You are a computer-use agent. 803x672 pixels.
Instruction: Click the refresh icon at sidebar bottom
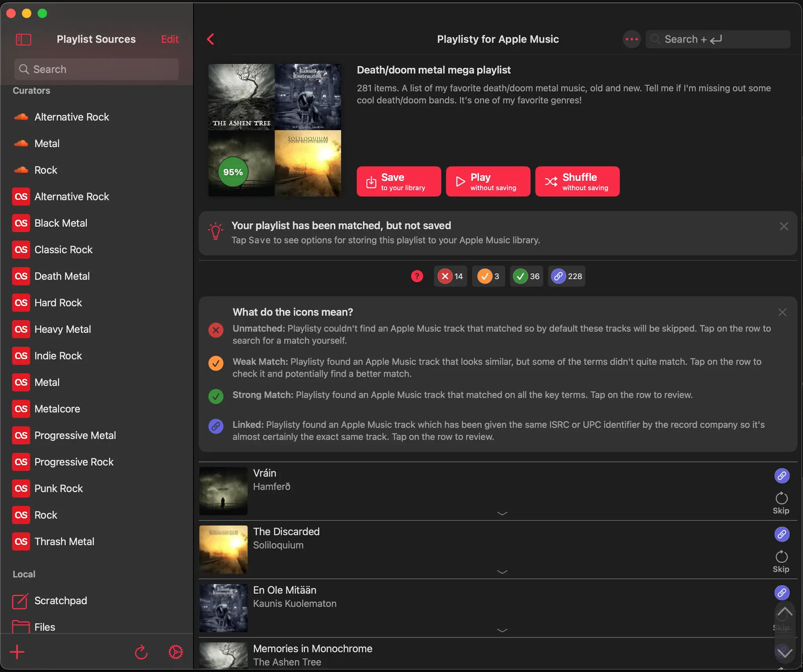tap(141, 652)
